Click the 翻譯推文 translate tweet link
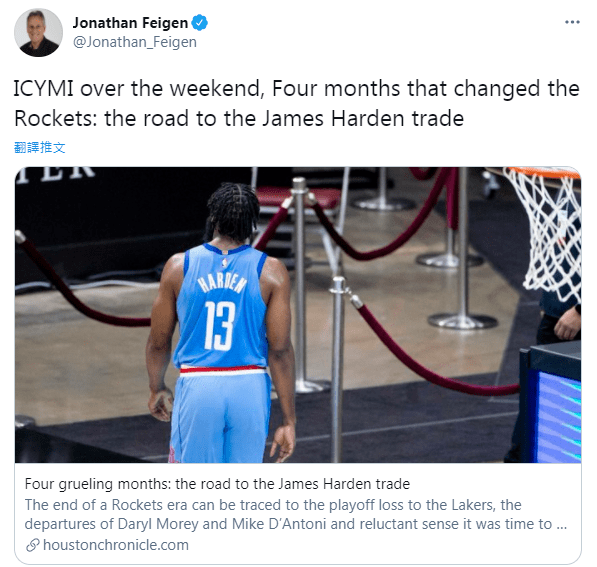 click(x=40, y=147)
